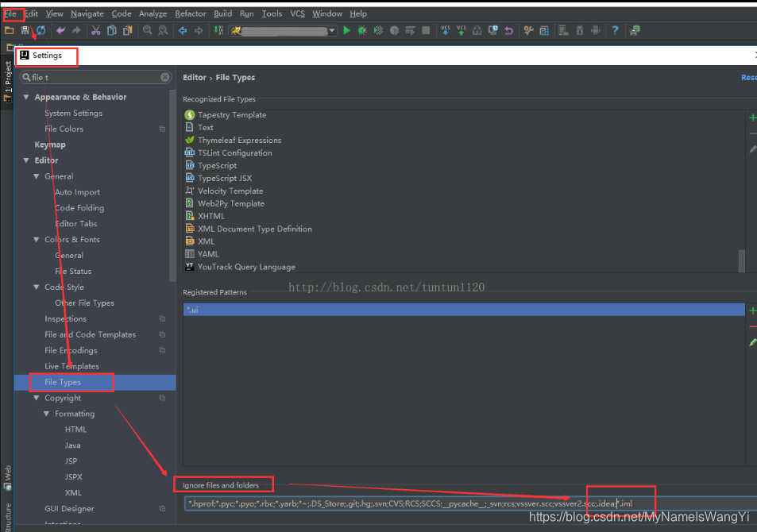Open the VCS menu

[297, 13]
